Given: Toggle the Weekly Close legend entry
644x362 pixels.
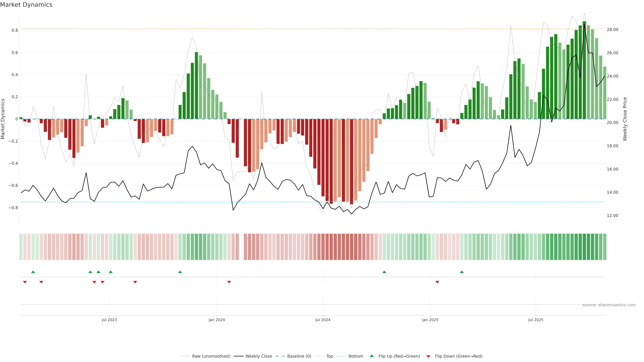Looking at the screenshot, I should click(x=258, y=356).
